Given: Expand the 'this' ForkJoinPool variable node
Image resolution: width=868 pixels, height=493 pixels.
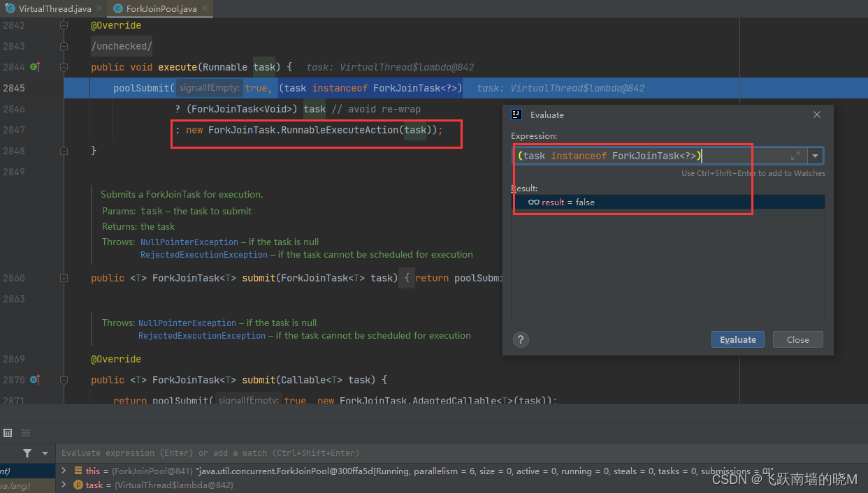Looking at the screenshot, I should [x=64, y=471].
